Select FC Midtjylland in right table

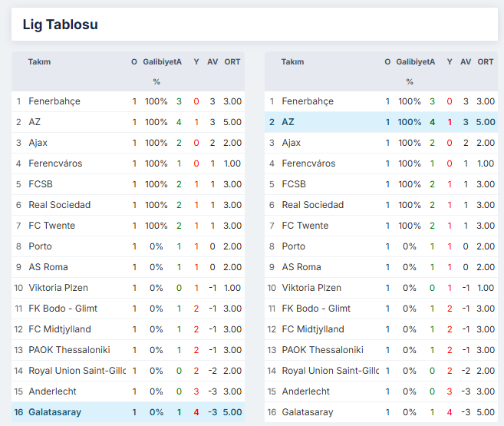pos(313,329)
